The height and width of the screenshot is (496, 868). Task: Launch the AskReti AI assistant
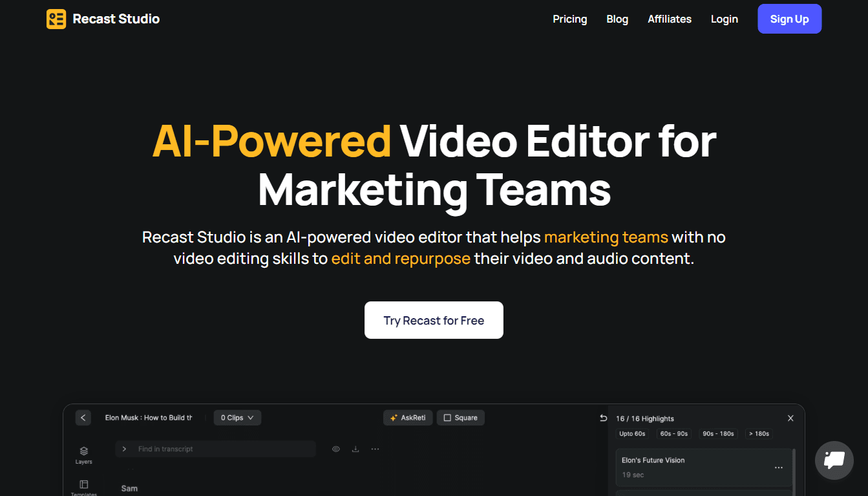click(408, 418)
